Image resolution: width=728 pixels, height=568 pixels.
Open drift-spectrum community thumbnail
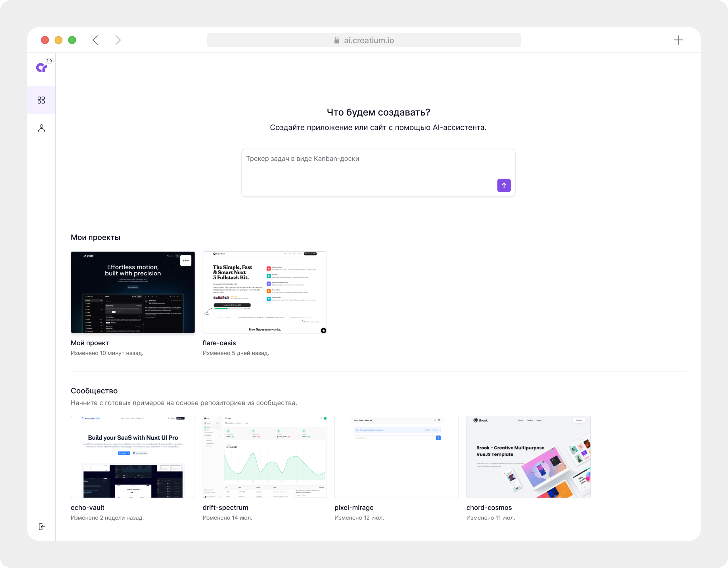tap(265, 457)
